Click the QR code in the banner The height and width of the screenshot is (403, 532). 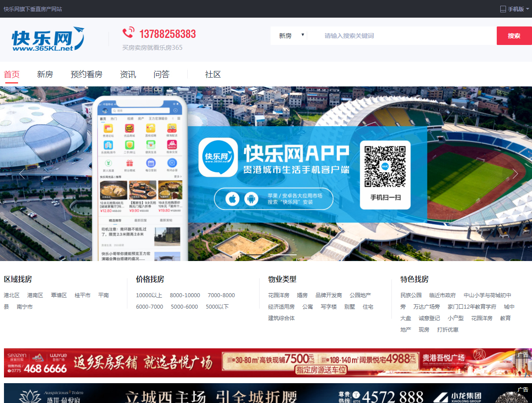point(385,167)
